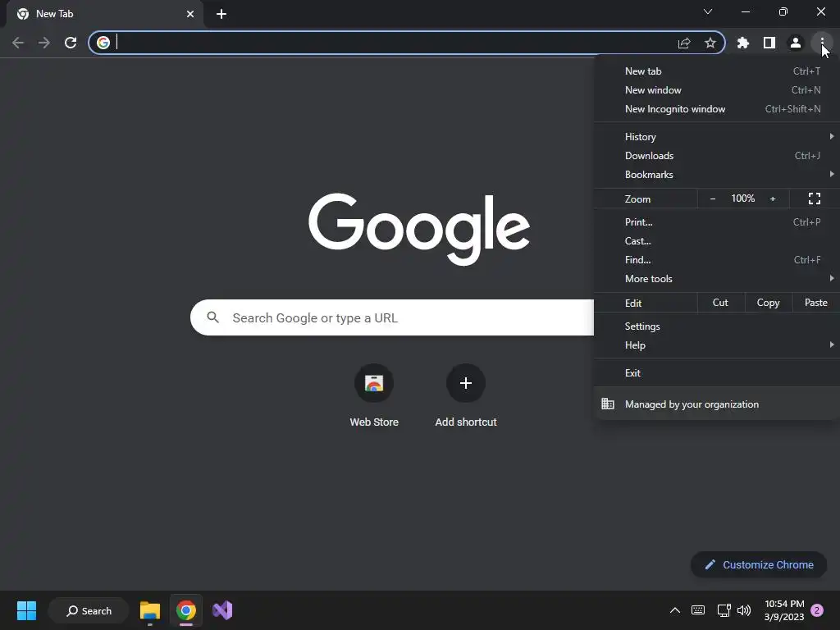Decrease zoom with minus button
Image resolution: width=840 pixels, height=630 pixels.
(713, 199)
